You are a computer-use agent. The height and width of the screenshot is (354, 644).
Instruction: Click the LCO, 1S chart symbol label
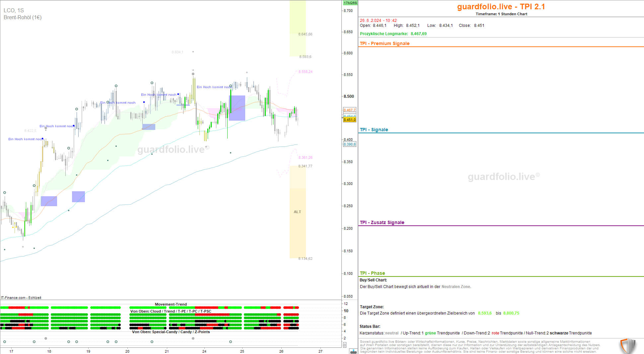click(x=14, y=11)
